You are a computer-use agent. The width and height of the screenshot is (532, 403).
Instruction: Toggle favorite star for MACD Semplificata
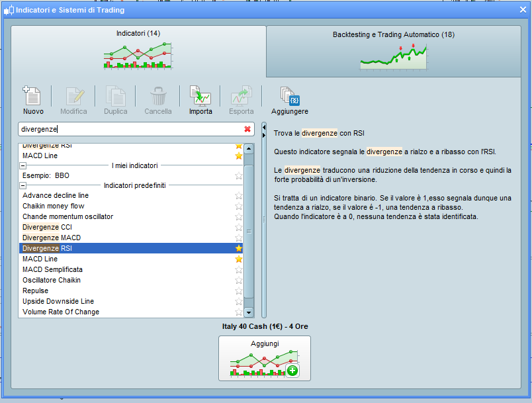click(239, 270)
